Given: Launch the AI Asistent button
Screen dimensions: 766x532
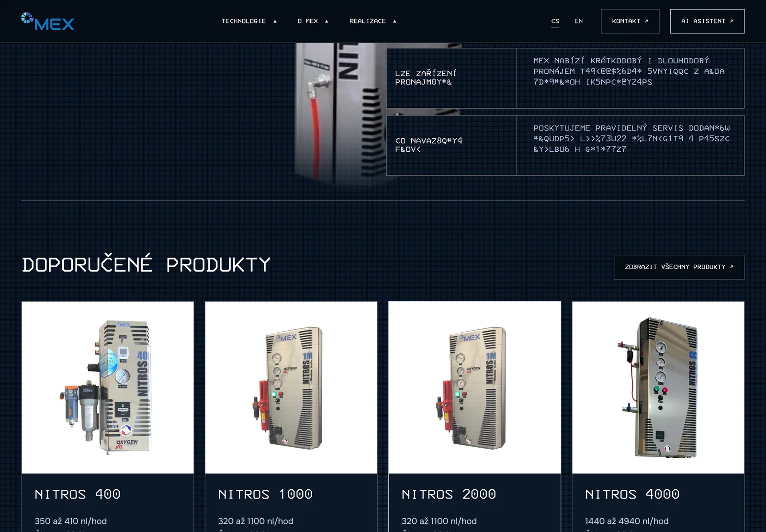Looking at the screenshot, I should click(x=707, y=21).
